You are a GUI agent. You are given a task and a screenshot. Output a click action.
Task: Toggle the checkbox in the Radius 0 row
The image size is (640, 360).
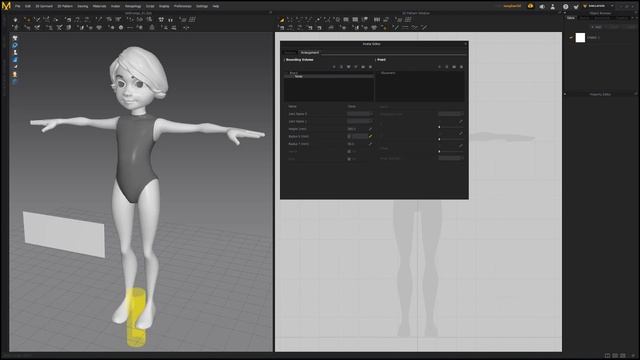click(x=349, y=136)
